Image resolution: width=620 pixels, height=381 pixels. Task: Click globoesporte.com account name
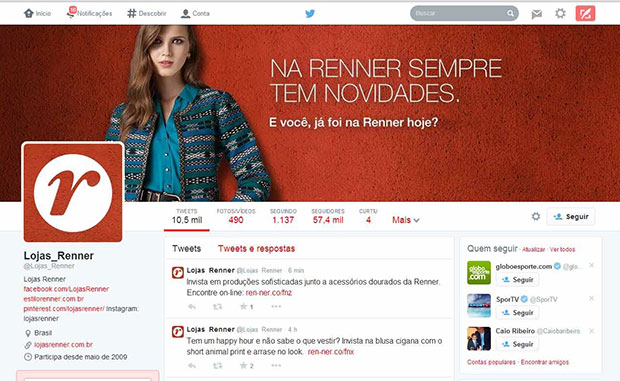[x=524, y=266]
